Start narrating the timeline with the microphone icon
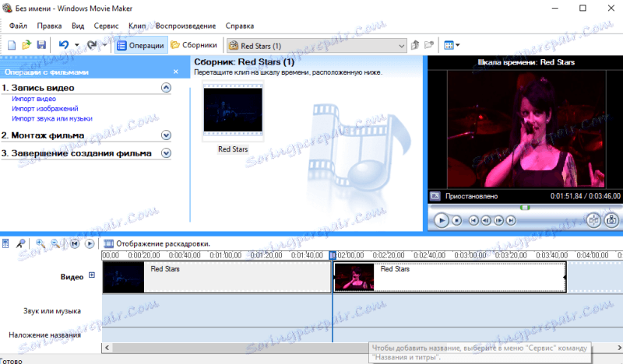The image size is (623, 364). click(x=20, y=243)
